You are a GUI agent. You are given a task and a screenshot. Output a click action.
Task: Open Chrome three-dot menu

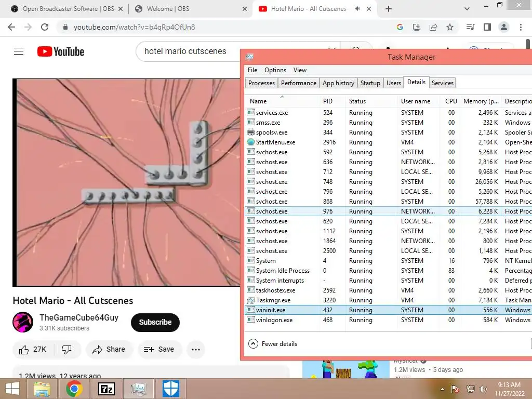pyautogui.click(x=521, y=27)
